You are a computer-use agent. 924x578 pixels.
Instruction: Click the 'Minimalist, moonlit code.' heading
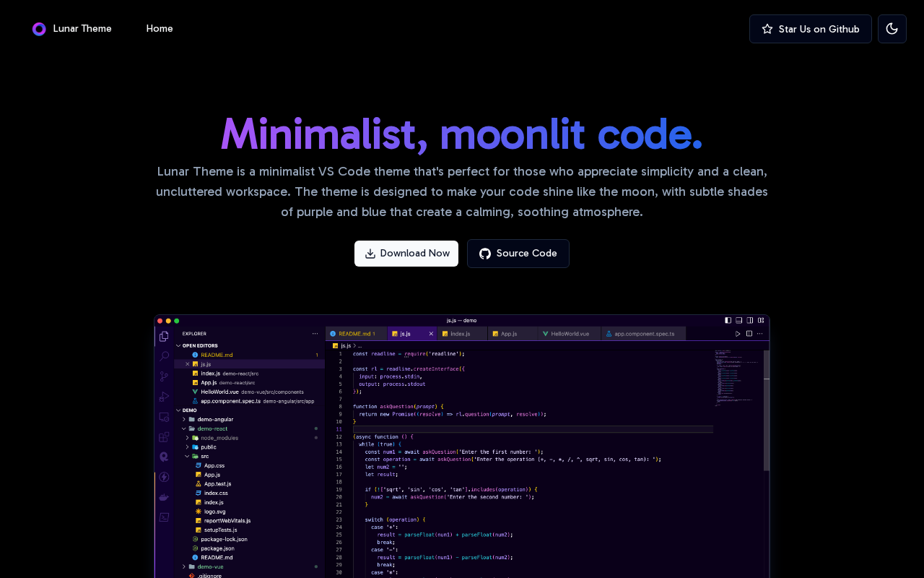click(x=462, y=134)
